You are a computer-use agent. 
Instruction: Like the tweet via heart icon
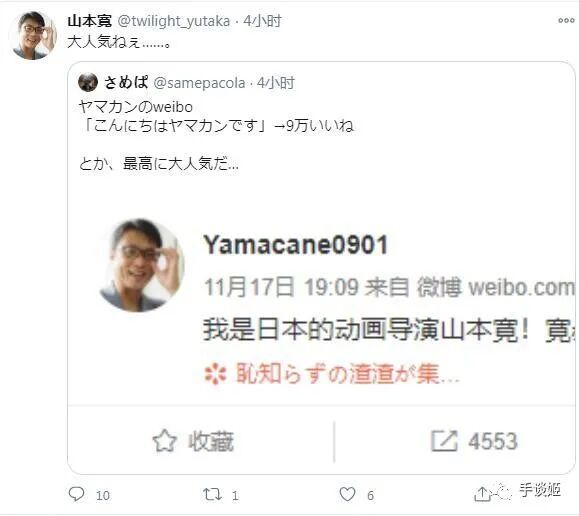click(347, 494)
